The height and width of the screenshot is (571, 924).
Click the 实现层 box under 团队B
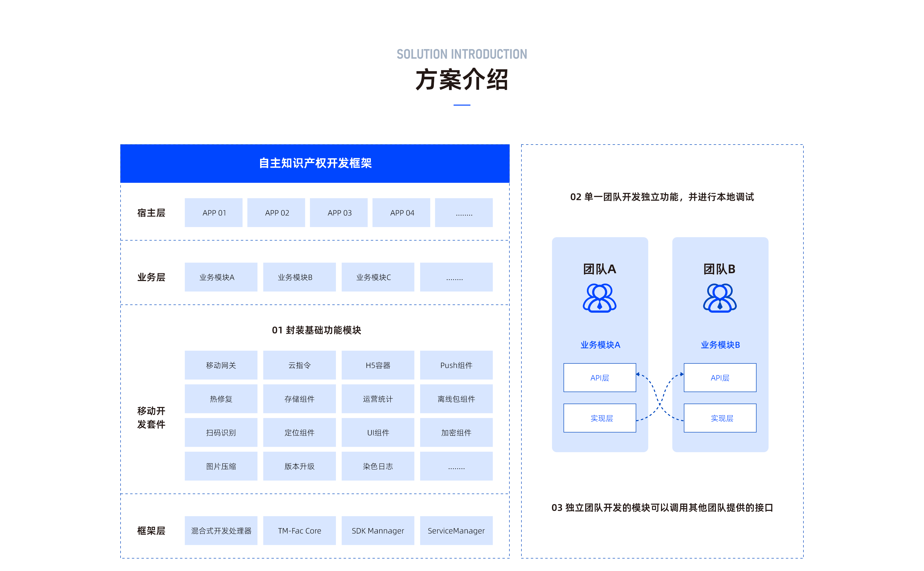720,418
